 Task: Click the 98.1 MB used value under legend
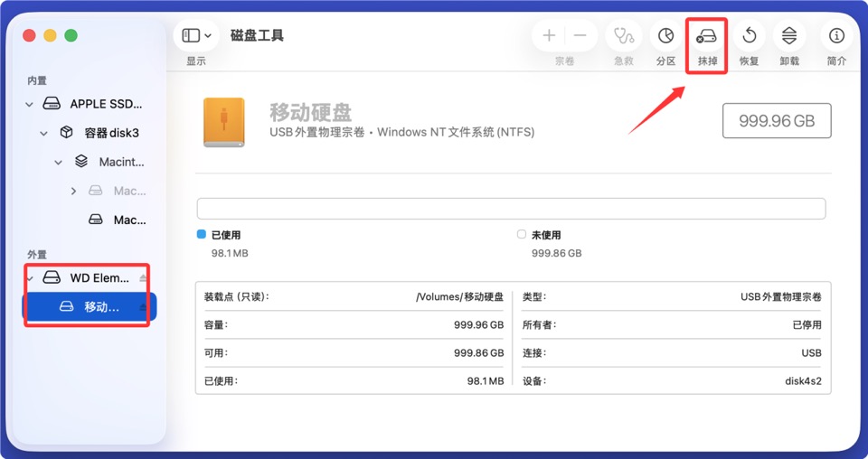[x=230, y=253]
